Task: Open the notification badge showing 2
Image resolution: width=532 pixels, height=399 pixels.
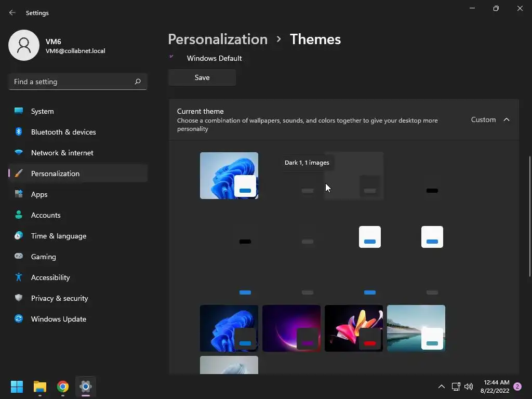Action: [517, 387]
